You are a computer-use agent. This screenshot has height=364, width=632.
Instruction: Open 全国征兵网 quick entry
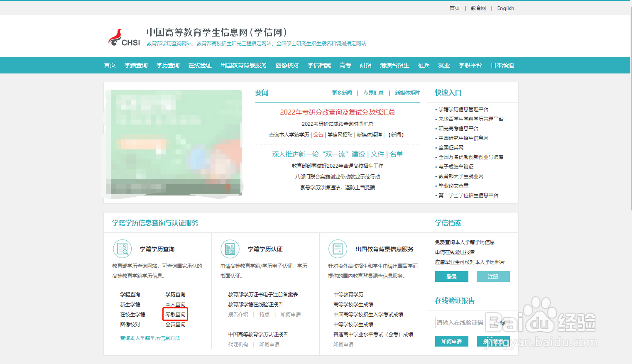[451, 148]
